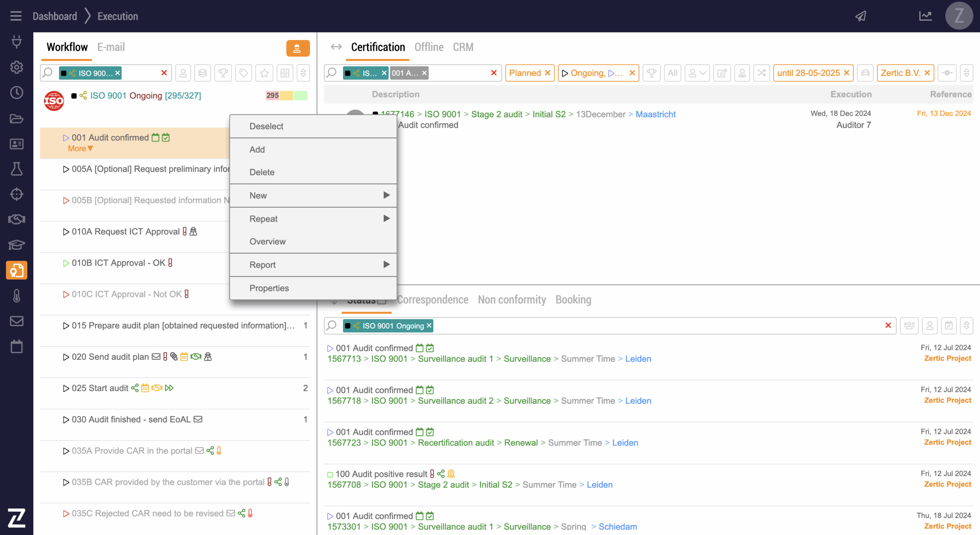Choose Properties from the context menu
The width and height of the screenshot is (980, 535).
point(269,288)
